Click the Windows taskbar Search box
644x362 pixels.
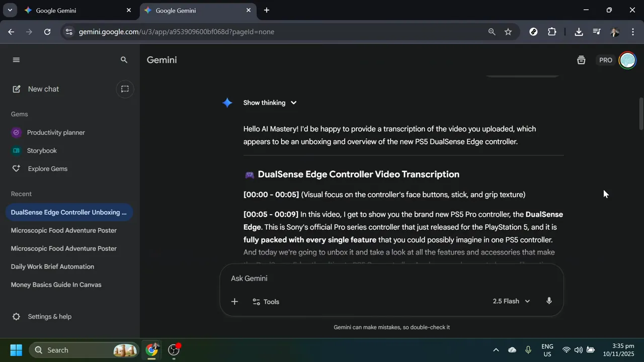pos(85,350)
